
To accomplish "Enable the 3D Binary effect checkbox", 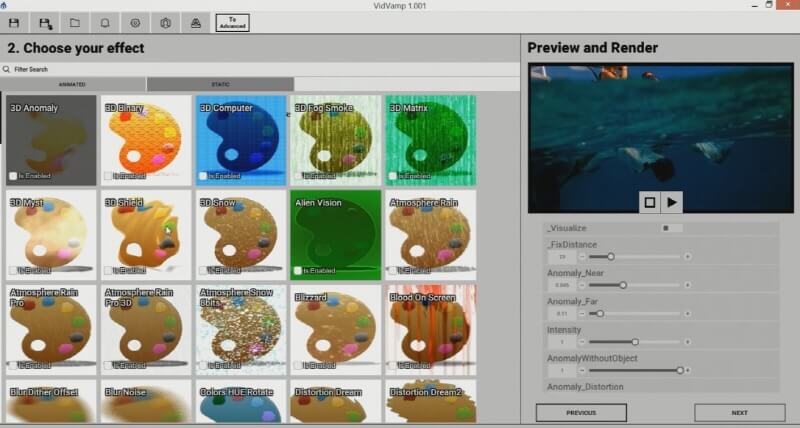I will (x=108, y=176).
